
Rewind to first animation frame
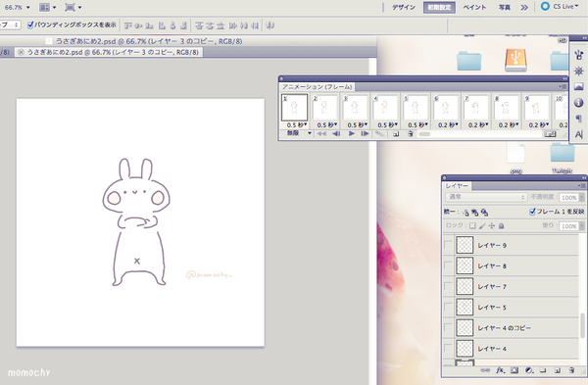[321, 133]
